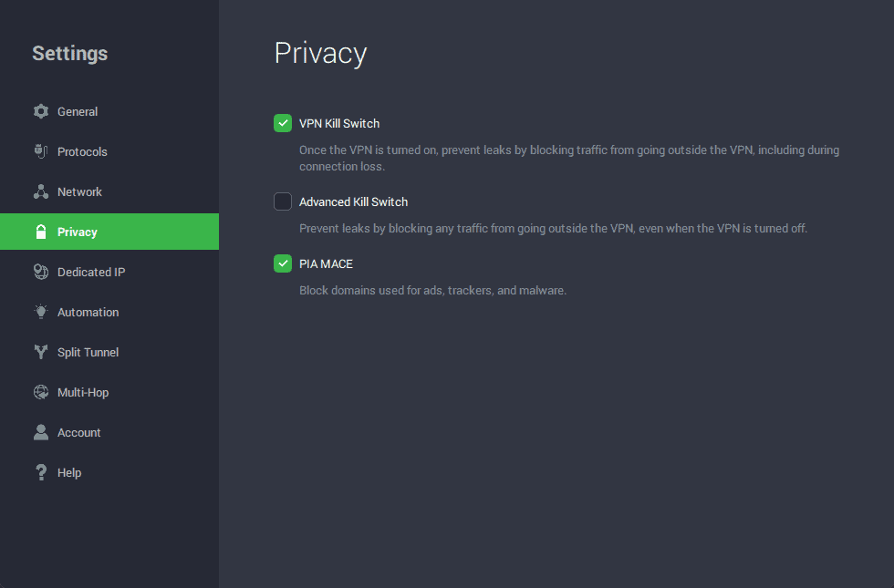Click the Account person icon

40,432
